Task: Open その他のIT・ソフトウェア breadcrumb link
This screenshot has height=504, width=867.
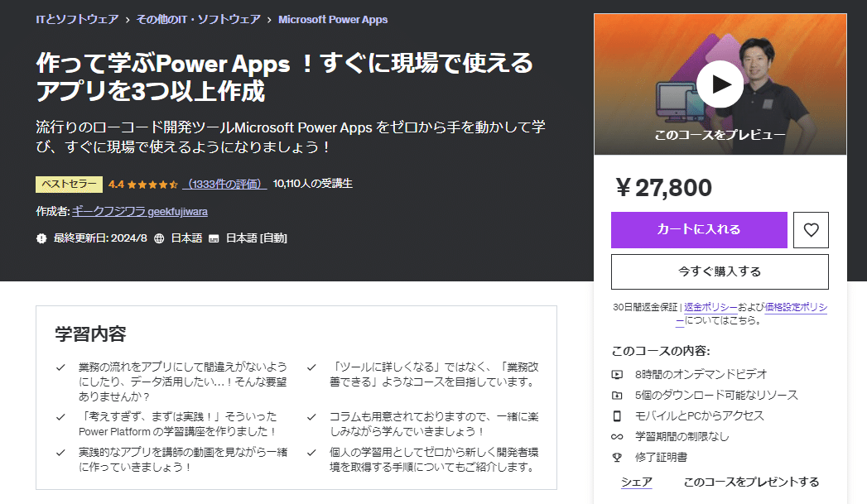Action: [199, 19]
